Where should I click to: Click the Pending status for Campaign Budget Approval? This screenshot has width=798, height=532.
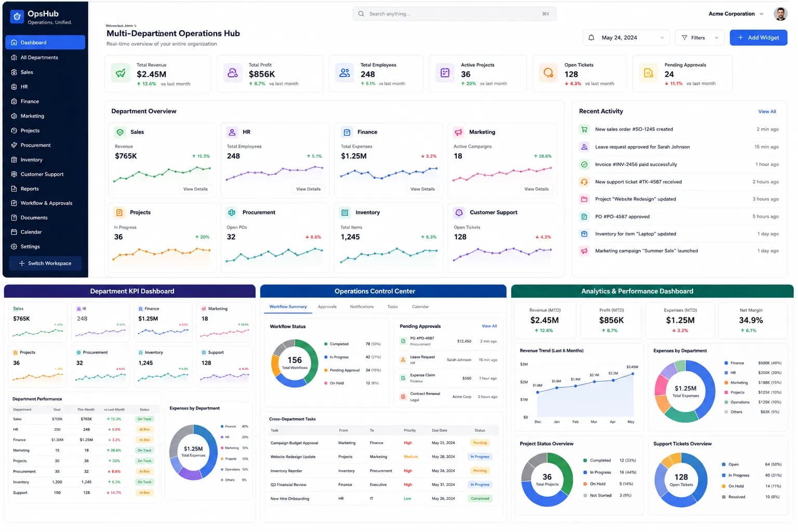coord(480,443)
